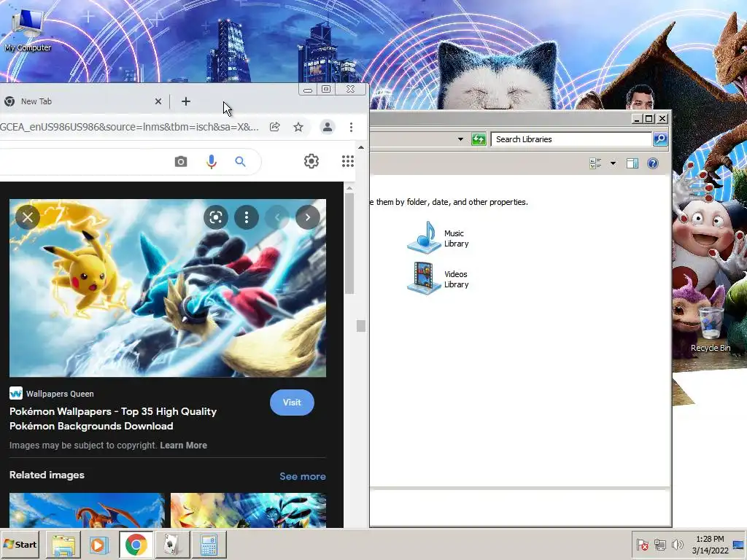Close the image preview panel
The height and width of the screenshot is (560, 747).
(28, 217)
